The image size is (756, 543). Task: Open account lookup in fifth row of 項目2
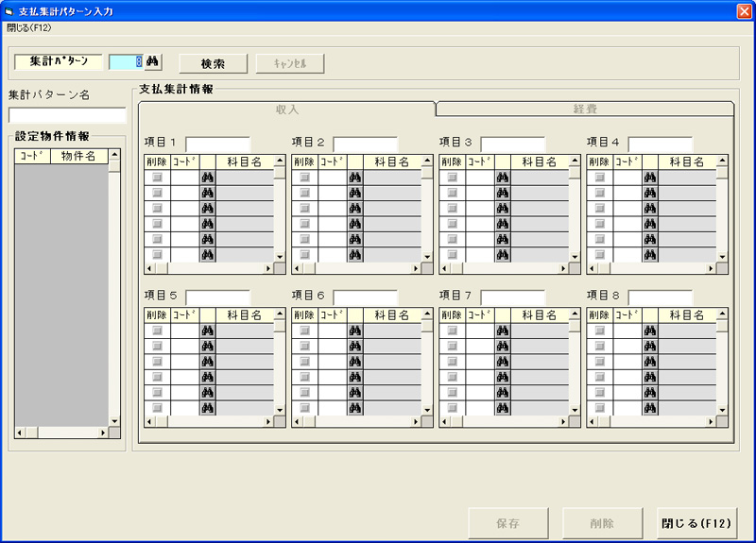point(355,240)
